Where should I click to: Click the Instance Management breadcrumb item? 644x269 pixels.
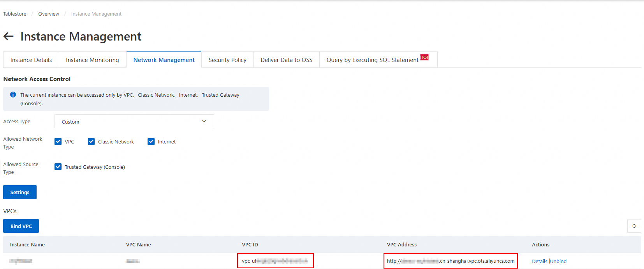click(x=96, y=14)
